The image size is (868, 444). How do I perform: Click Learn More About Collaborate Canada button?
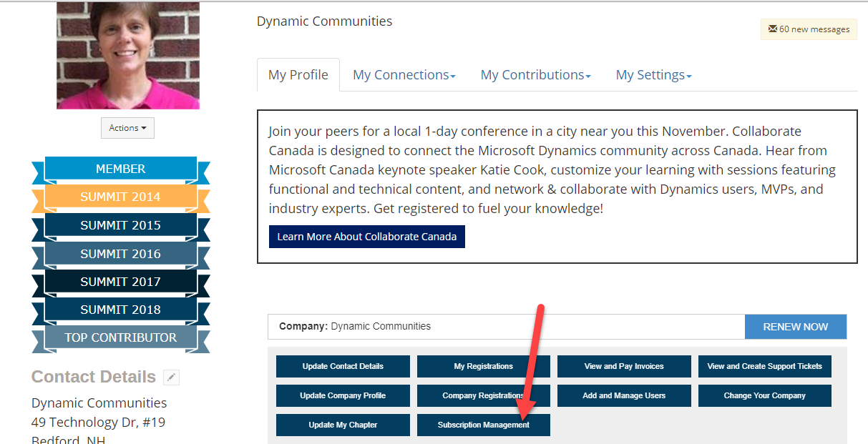367,237
